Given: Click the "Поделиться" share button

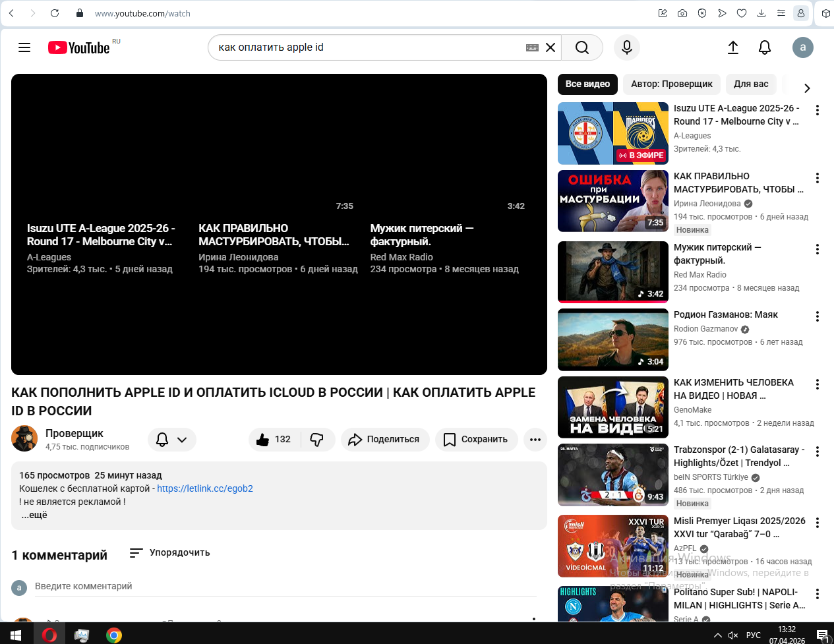Looking at the screenshot, I should coord(384,440).
